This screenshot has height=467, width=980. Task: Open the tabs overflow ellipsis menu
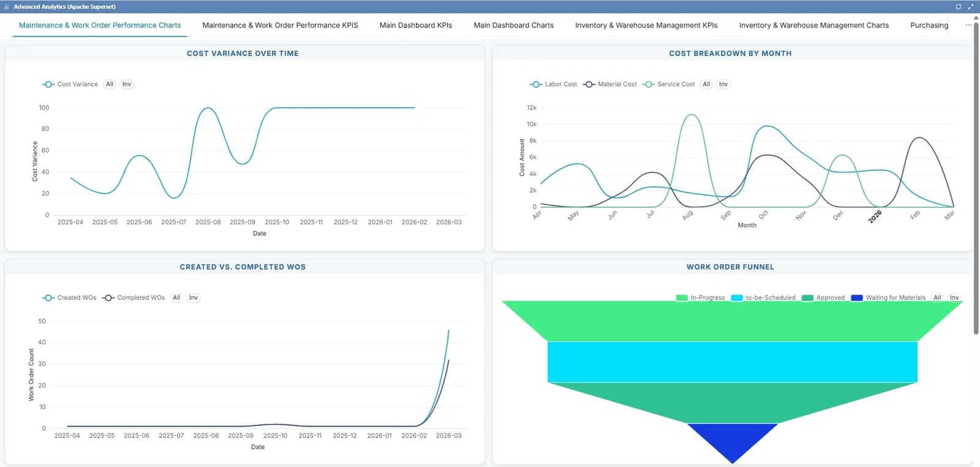pyautogui.click(x=968, y=25)
